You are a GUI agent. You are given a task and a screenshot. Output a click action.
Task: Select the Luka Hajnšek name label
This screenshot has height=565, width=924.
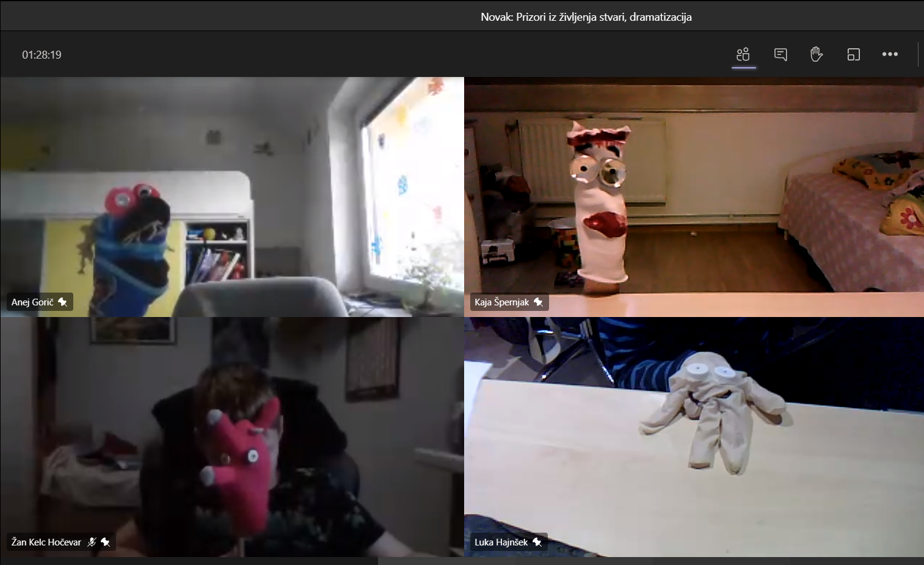point(501,542)
